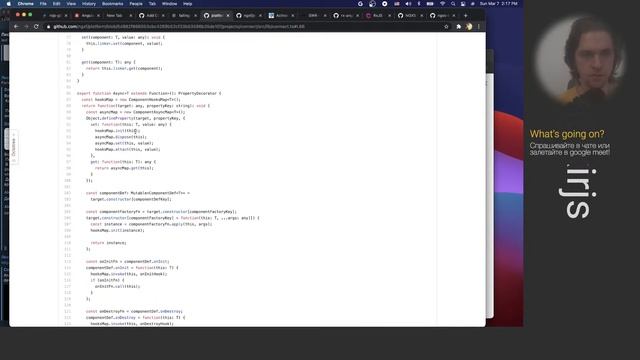This screenshot has width=640, height=360.
Task: Open Spotlight search in menu bar
Action: coord(453,4)
